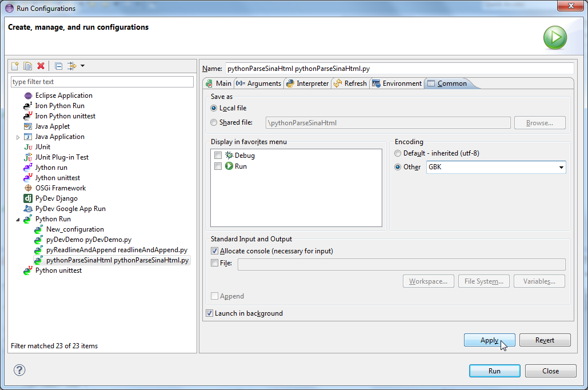
Task: Click the Revert button
Action: coord(545,340)
